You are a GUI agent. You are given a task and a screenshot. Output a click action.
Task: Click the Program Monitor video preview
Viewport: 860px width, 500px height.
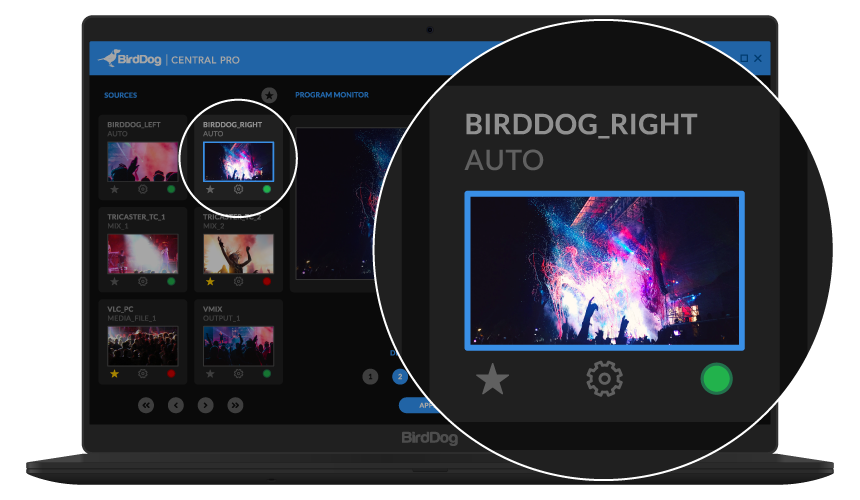click(x=337, y=203)
